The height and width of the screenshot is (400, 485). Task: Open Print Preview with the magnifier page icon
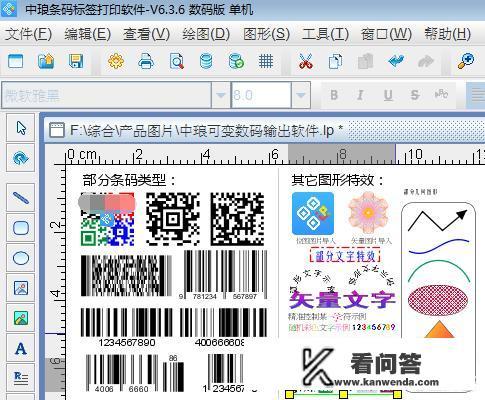(176, 61)
